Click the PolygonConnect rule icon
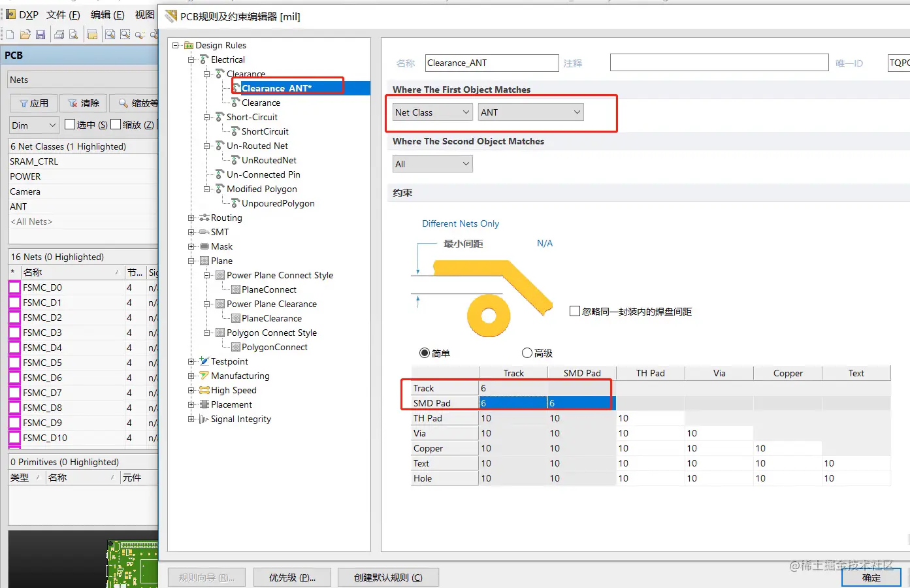Screen dimensions: 910x588 point(236,347)
